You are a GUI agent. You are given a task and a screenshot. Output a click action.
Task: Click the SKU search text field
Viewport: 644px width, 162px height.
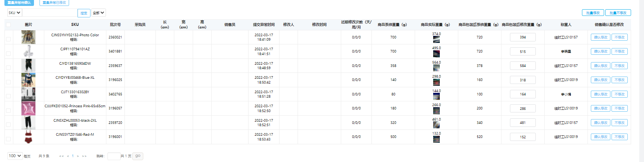point(50,13)
